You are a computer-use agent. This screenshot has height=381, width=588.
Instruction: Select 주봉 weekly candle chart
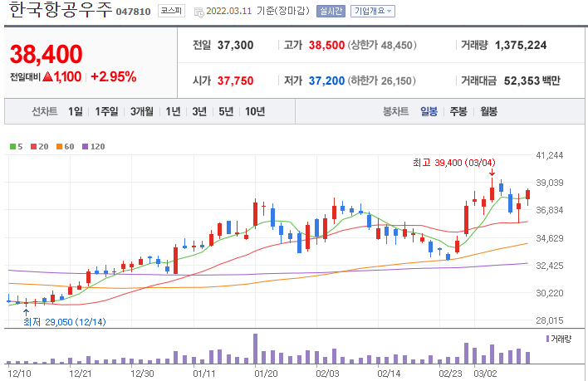(x=458, y=111)
